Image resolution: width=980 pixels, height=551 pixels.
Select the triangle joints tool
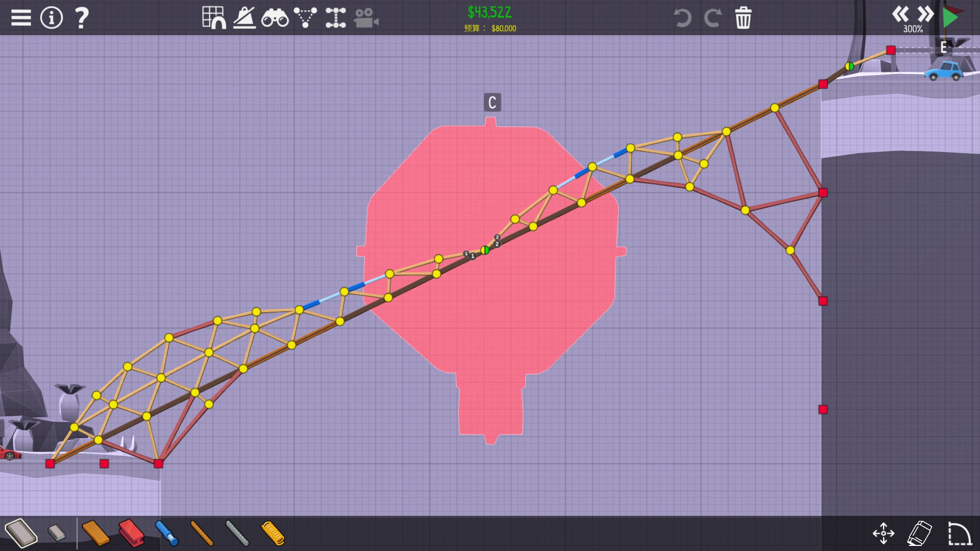(x=305, y=18)
